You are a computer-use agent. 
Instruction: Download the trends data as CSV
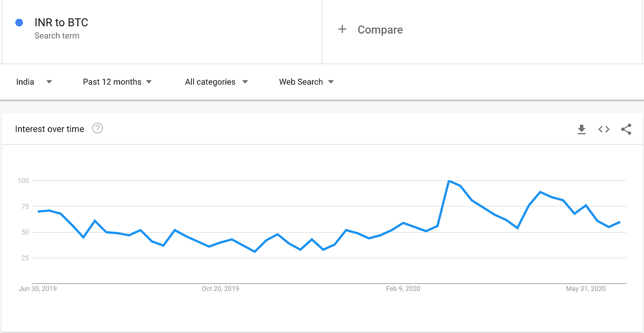tap(581, 129)
